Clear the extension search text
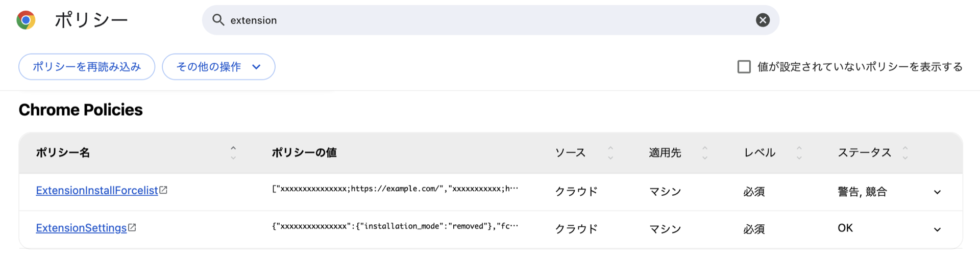980x260 pixels. (x=763, y=20)
